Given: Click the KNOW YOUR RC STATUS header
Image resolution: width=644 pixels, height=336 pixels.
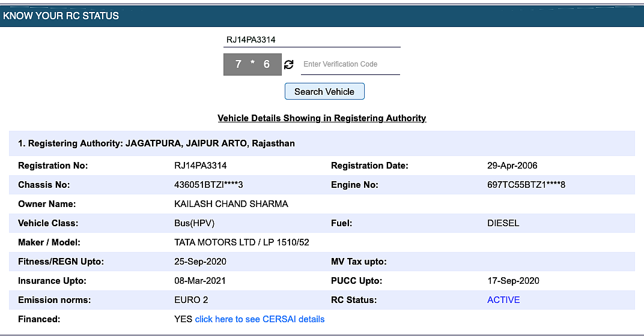Looking at the screenshot, I should click(61, 16).
